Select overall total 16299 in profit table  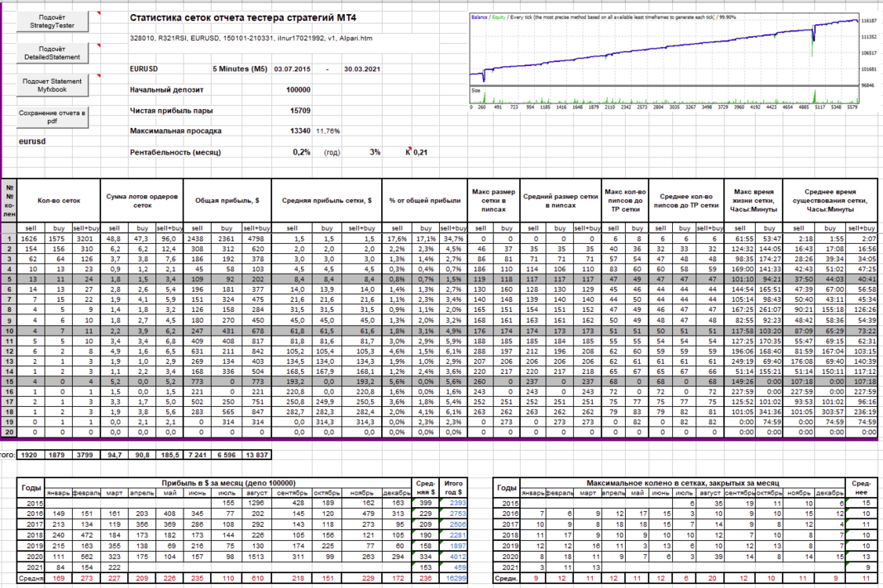click(x=453, y=578)
